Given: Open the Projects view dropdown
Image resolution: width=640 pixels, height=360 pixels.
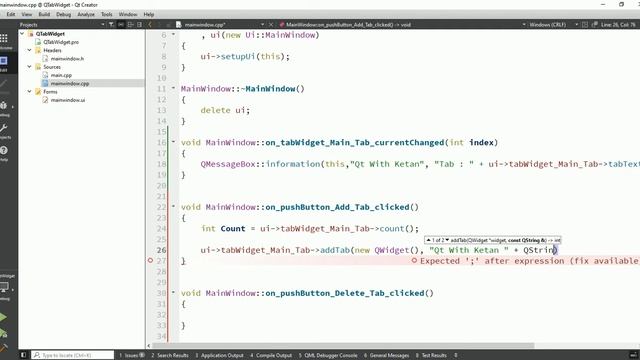Looking at the screenshot, I should tap(102, 24).
